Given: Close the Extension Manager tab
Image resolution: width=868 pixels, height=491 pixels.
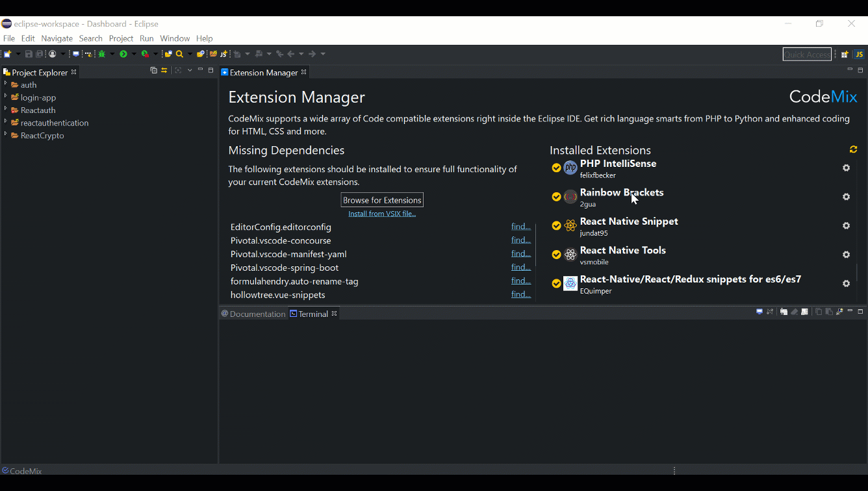Looking at the screenshot, I should tap(303, 72).
